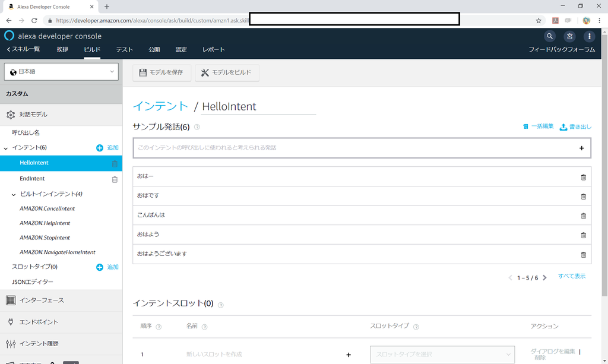Switch to the 認定 tab
The height and width of the screenshot is (364, 608).
[181, 50]
